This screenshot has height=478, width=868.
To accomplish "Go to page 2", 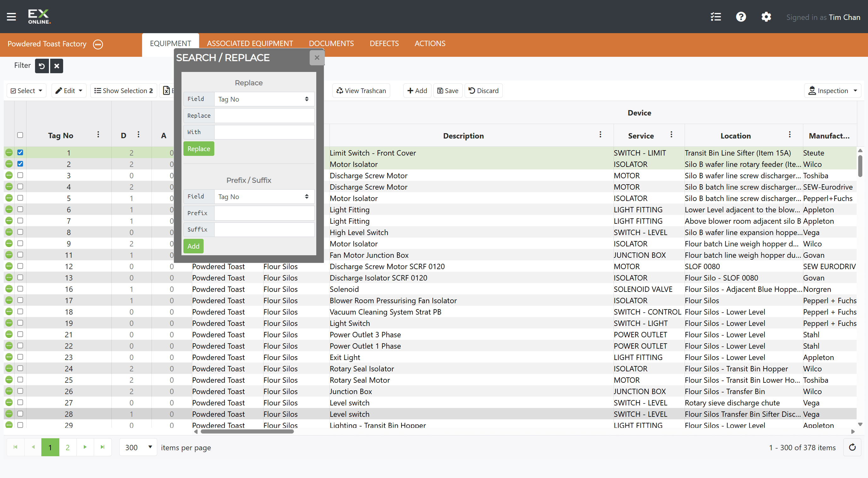I will coord(68,447).
